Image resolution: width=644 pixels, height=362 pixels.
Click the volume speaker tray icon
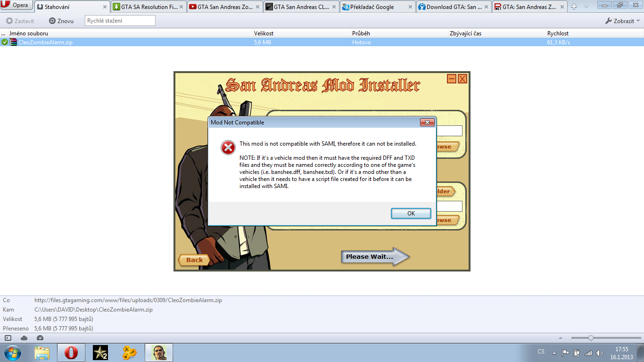tap(599, 353)
